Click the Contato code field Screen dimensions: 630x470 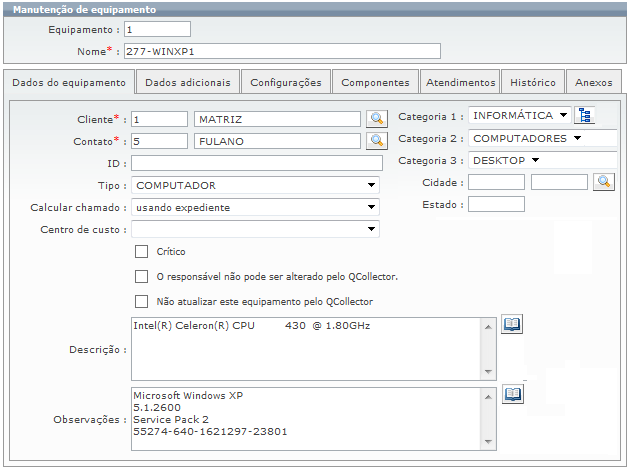pyautogui.click(x=159, y=141)
